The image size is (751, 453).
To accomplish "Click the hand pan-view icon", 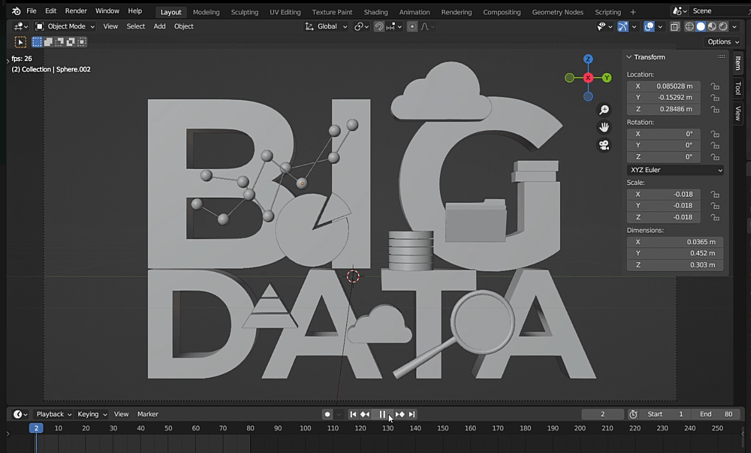I will pyautogui.click(x=604, y=127).
